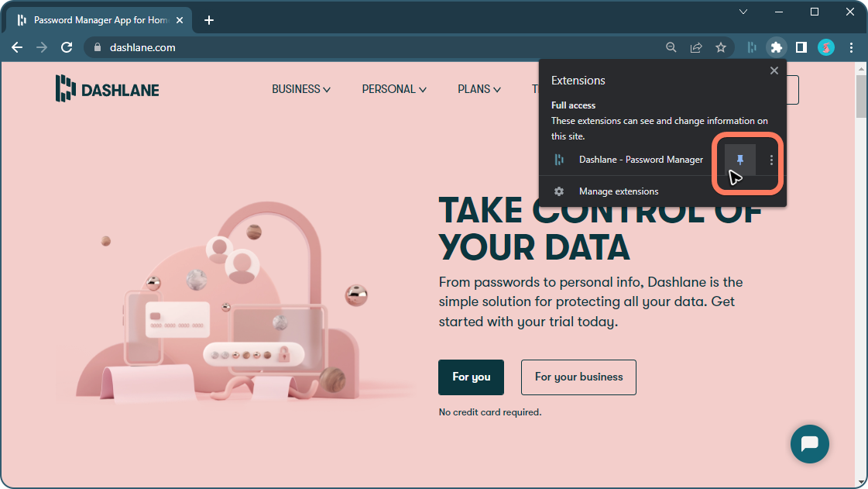Click the Dashlane logo
Image resolution: width=868 pixels, height=489 pixels.
point(107,88)
